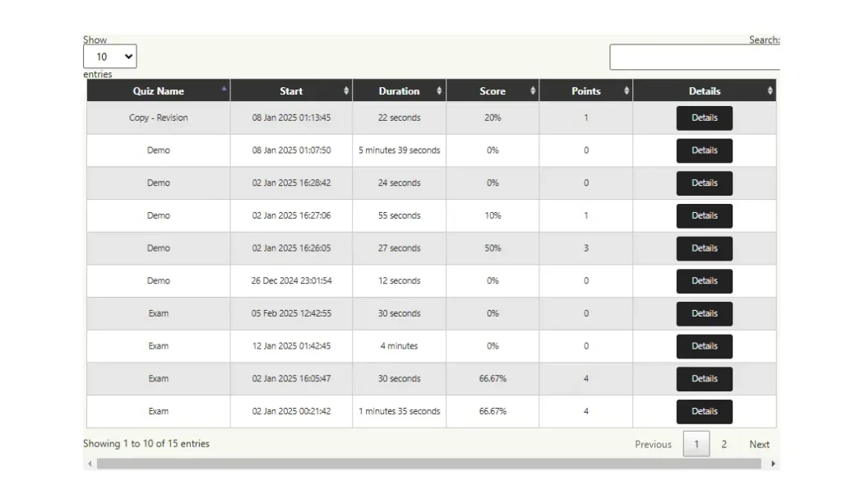Sort by Points column header
842x504 pixels.
pyautogui.click(x=585, y=90)
